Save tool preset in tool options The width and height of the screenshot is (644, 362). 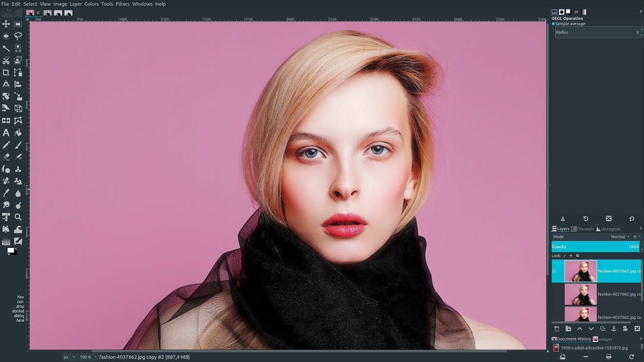coord(562,219)
